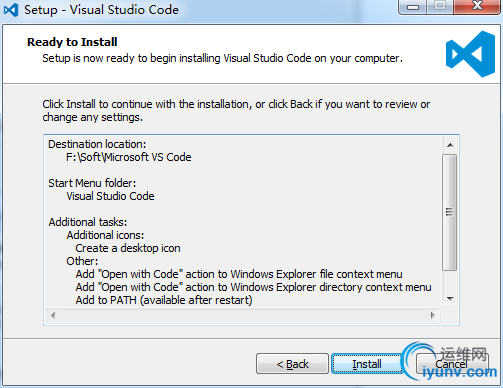Minimize the Setup window

click(x=413, y=7)
